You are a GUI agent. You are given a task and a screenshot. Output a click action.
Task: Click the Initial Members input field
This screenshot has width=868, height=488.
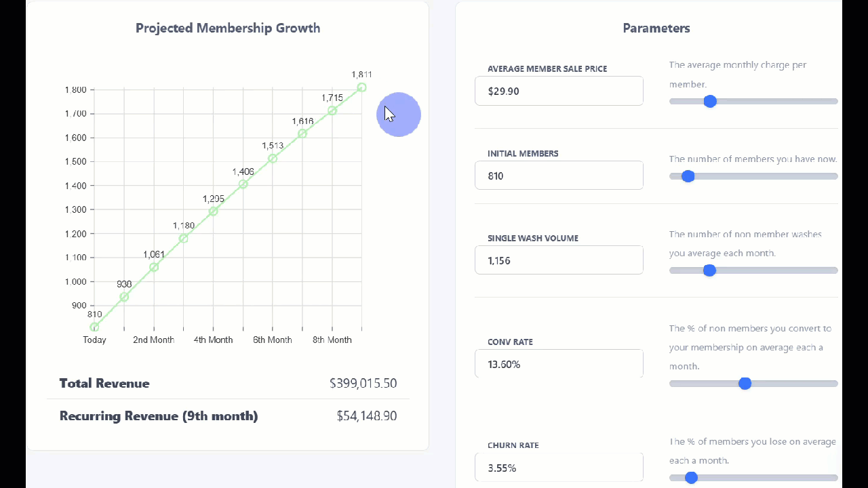click(x=559, y=176)
